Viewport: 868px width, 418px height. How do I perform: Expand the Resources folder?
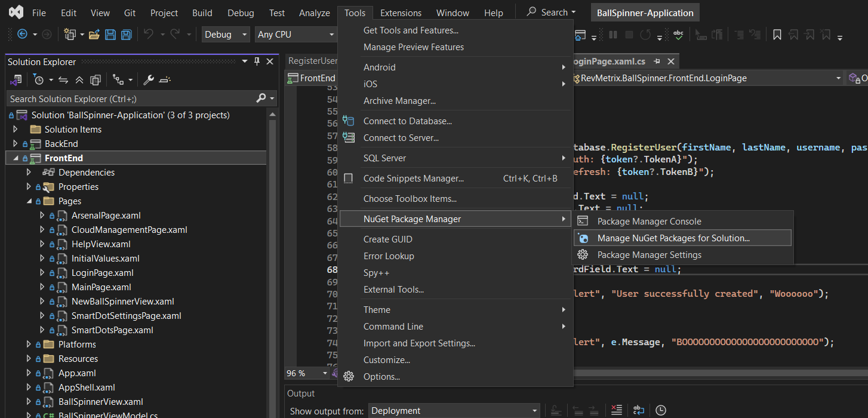pos(29,359)
